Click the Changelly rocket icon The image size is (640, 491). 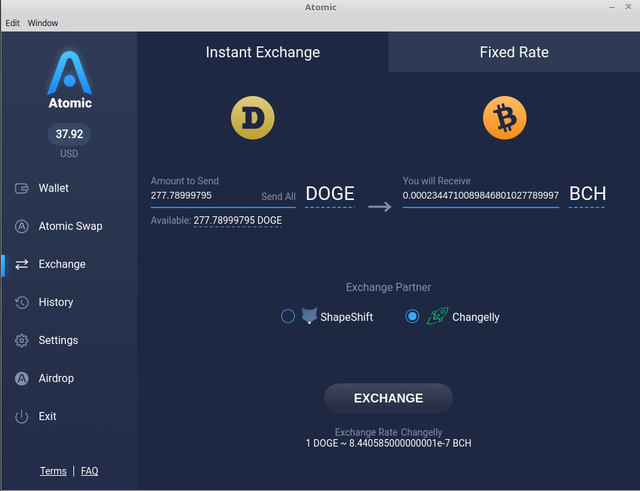pos(438,316)
